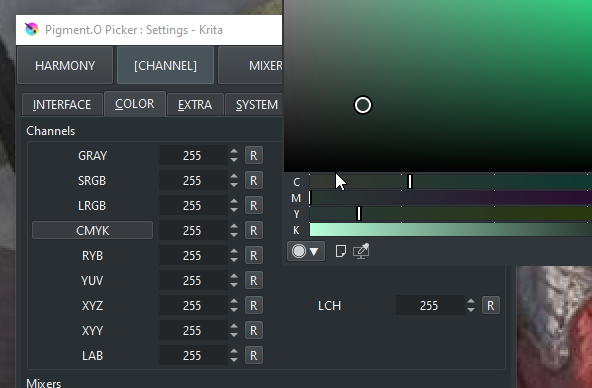Click the Mixers section label
This screenshot has height=388, width=592.
[43, 383]
